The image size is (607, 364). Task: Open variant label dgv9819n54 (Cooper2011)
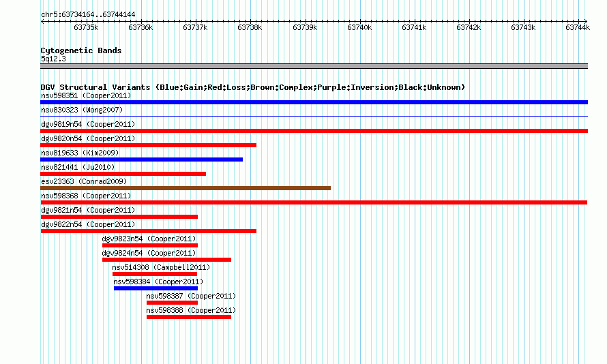88,124
